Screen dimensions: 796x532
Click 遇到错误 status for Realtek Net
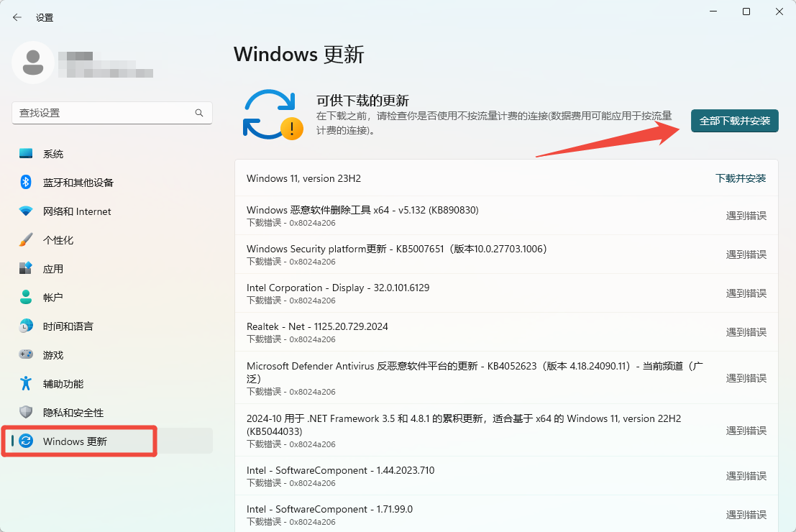point(746,332)
